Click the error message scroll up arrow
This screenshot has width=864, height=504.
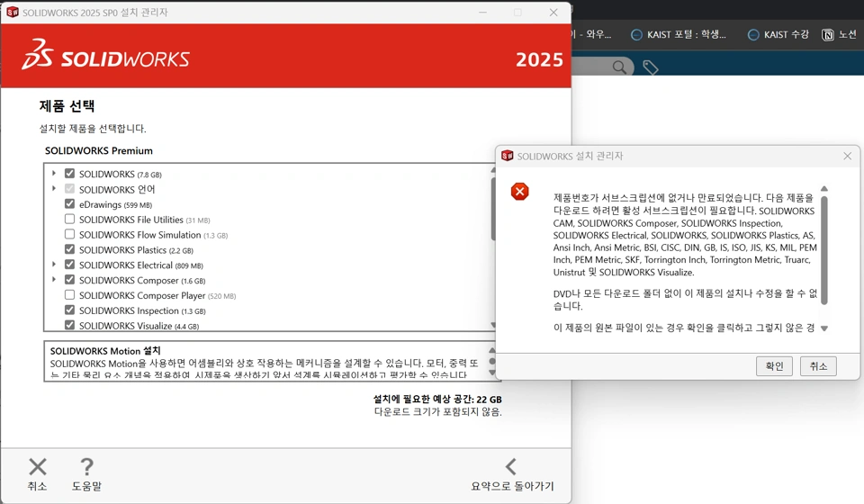coord(824,189)
